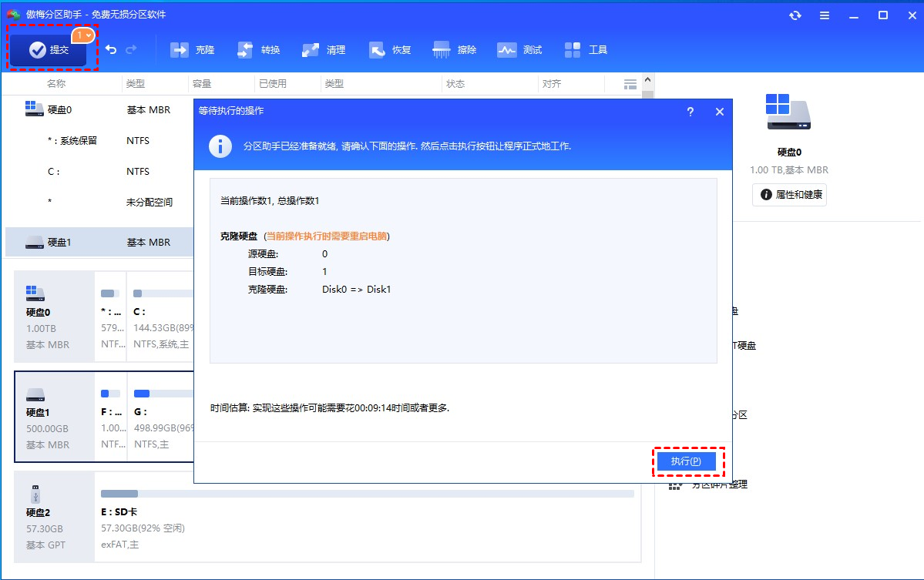Run the 测试 (Test) tool
The width and height of the screenshot is (924, 580).
click(519, 49)
